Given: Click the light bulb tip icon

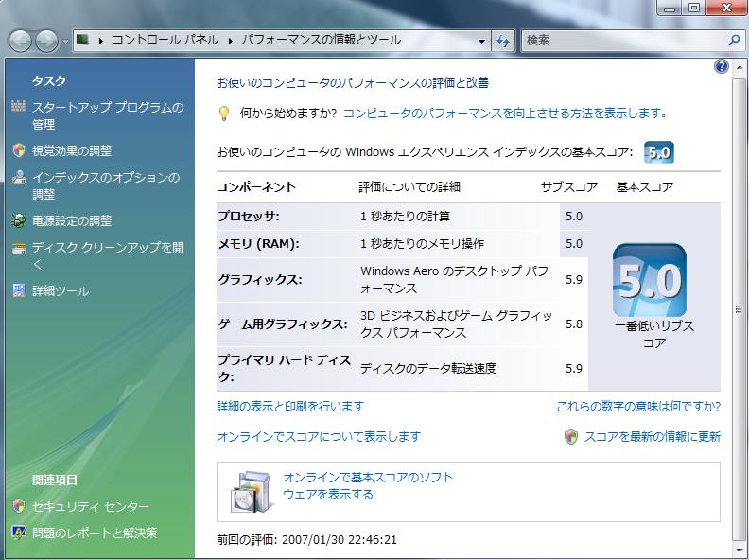Looking at the screenshot, I should [223, 114].
